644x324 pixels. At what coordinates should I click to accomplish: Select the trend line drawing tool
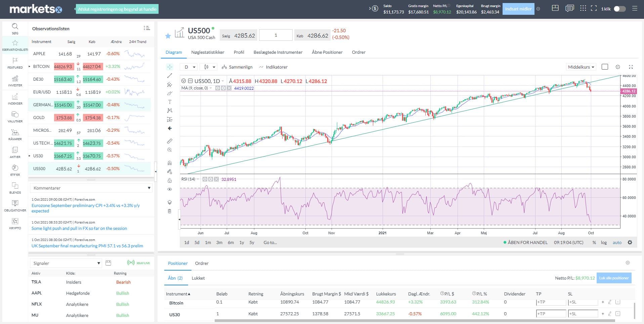tap(170, 76)
